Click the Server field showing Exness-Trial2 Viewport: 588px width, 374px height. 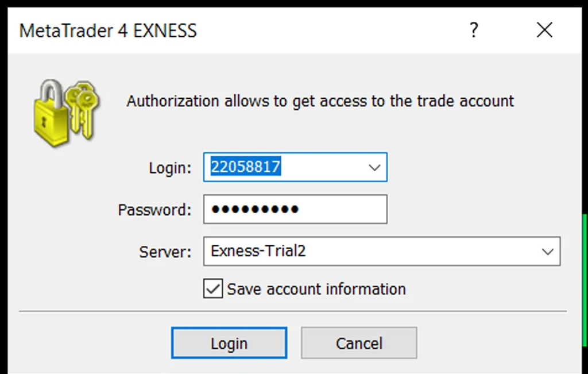pyautogui.click(x=345, y=252)
